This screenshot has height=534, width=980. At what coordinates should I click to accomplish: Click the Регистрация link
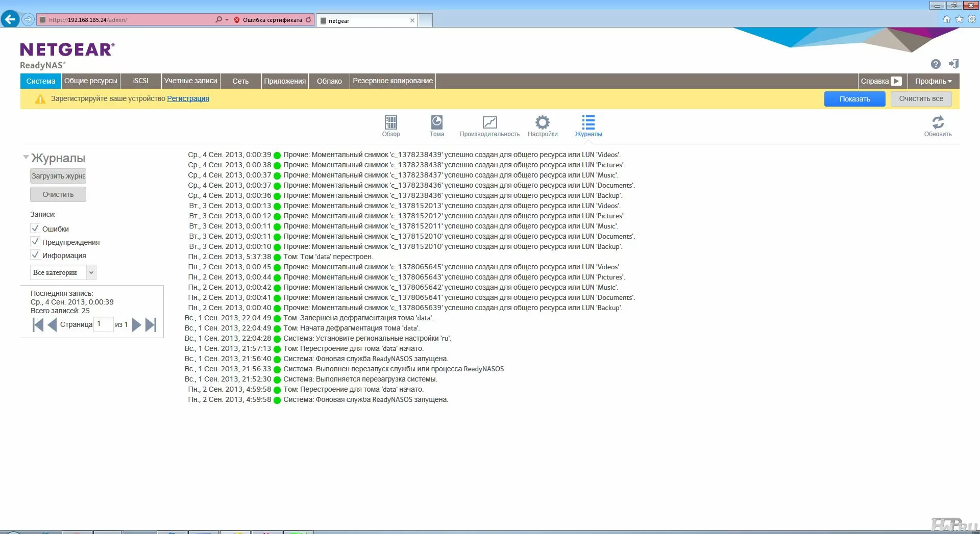188,98
